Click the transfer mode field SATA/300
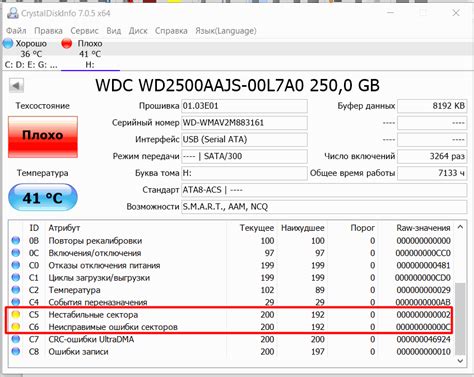This screenshot has height=377, width=474. tap(244, 156)
